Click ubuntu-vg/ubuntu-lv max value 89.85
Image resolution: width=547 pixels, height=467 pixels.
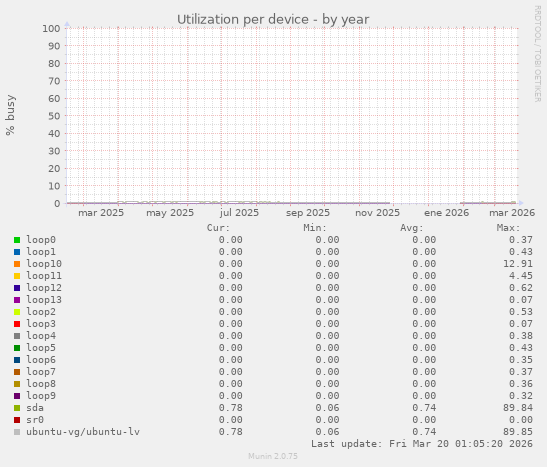click(x=518, y=432)
